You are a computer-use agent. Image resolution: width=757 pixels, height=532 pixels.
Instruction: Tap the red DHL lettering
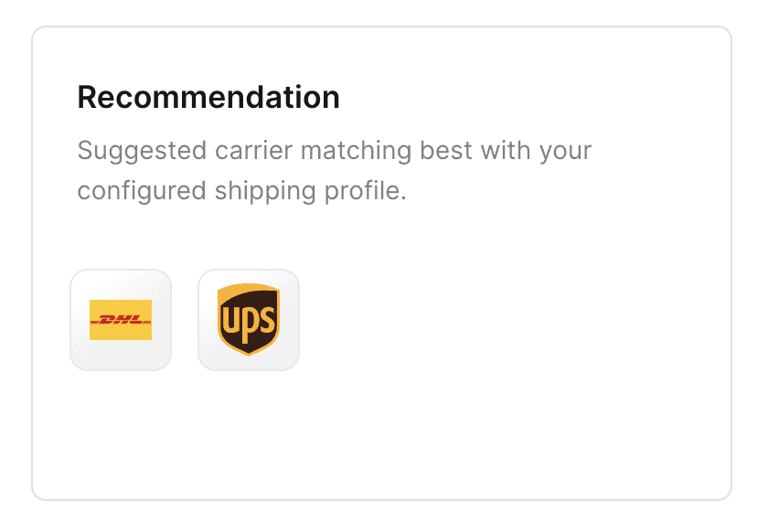pos(121,320)
